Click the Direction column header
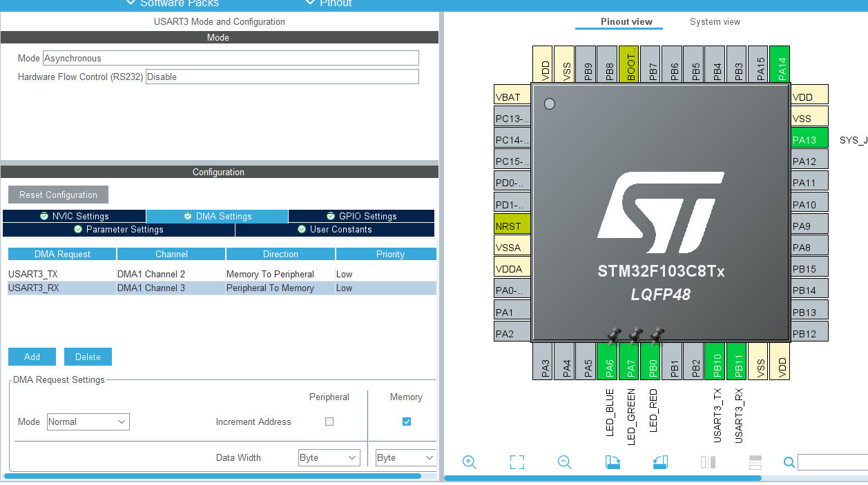 280,254
